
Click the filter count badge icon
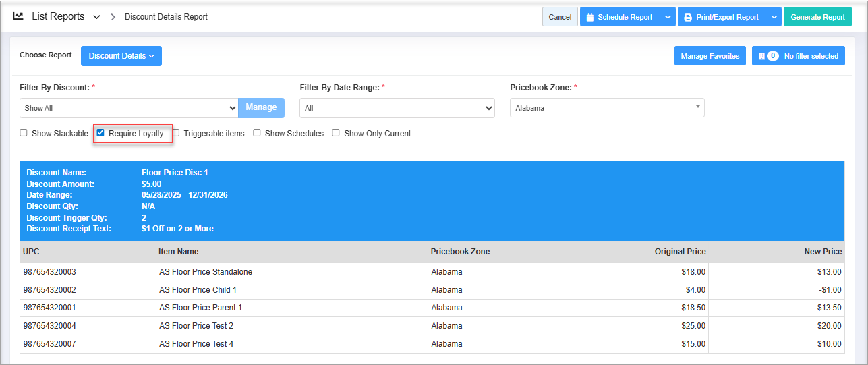coord(762,56)
